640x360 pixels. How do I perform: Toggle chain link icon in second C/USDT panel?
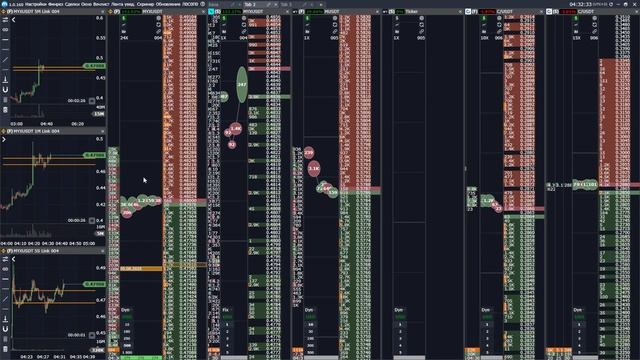[x=594, y=31]
